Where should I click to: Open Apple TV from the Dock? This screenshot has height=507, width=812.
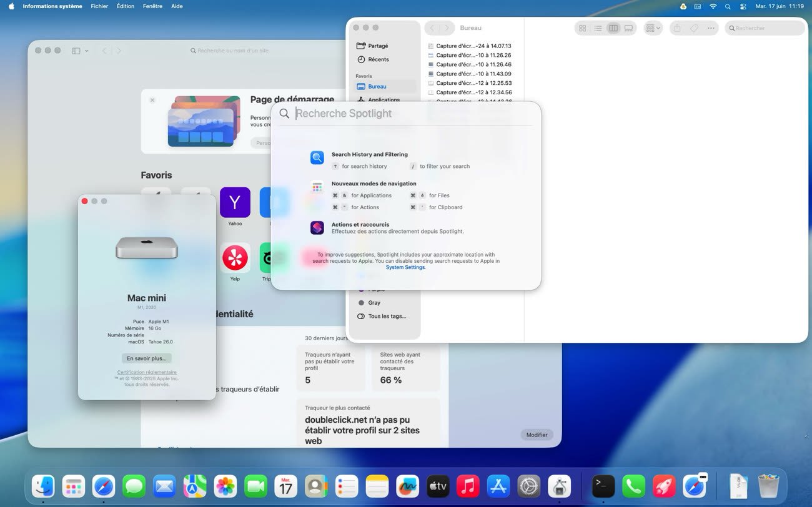pyautogui.click(x=438, y=486)
